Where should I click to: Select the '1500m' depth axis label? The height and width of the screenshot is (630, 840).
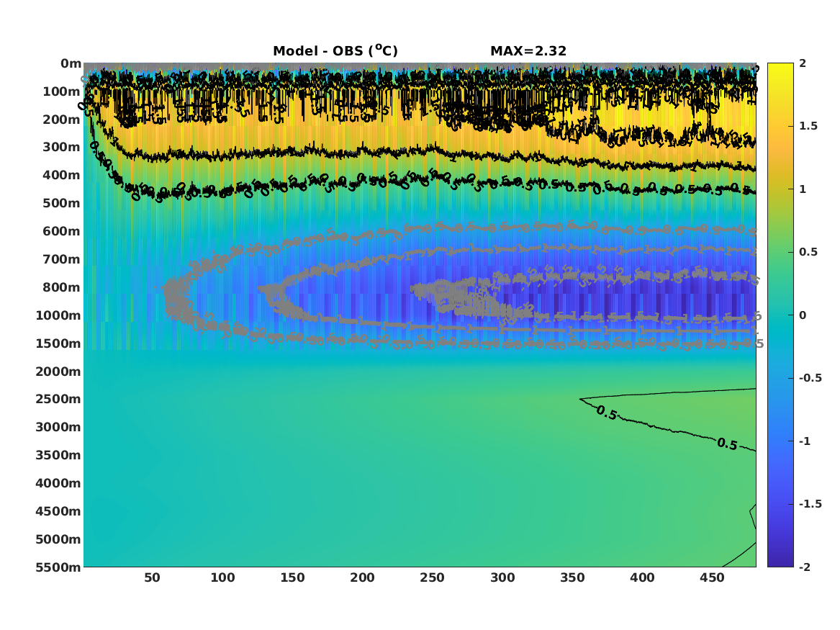pyautogui.click(x=58, y=343)
